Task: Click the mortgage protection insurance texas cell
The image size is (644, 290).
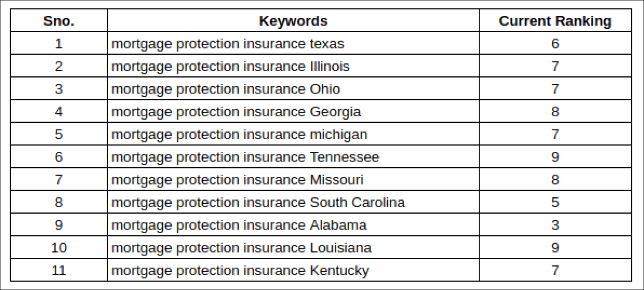Action: (x=293, y=44)
